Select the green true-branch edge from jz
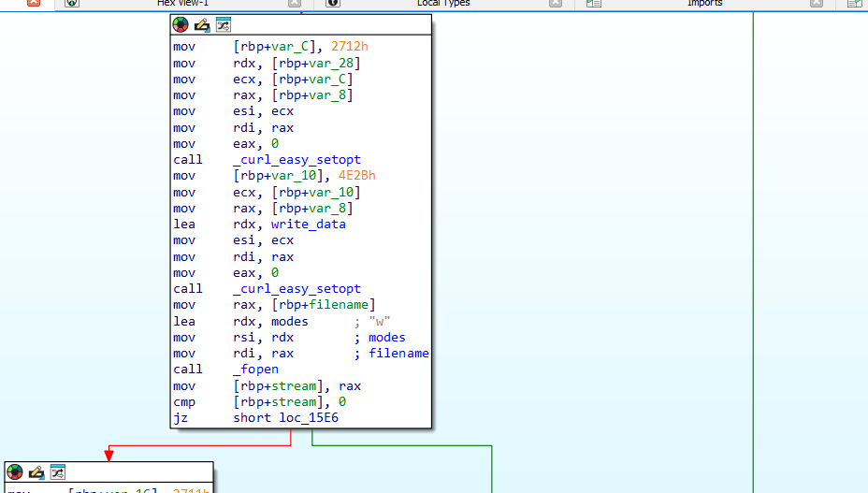The height and width of the screenshot is (493, 868). (x=401, y=445)
